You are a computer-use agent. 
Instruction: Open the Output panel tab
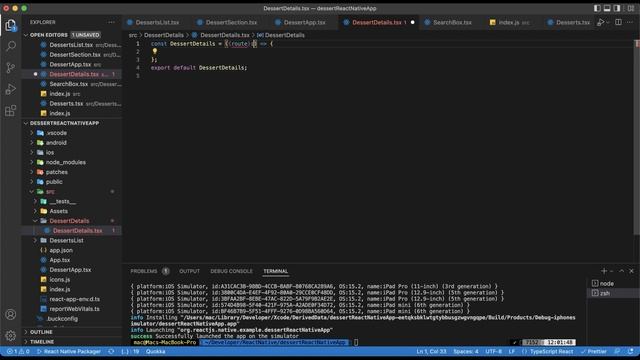pyautogui.click(x=189, y=271)
